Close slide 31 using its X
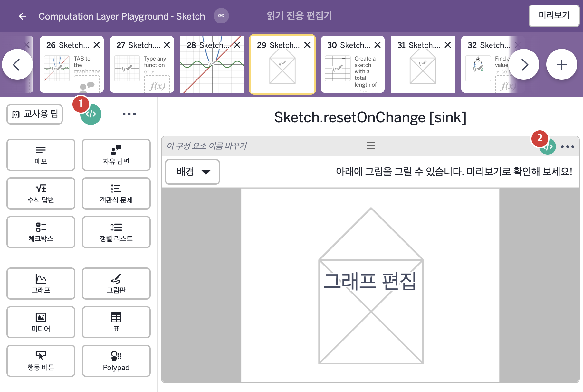583x392 pixels. click(x=448, y=45)
